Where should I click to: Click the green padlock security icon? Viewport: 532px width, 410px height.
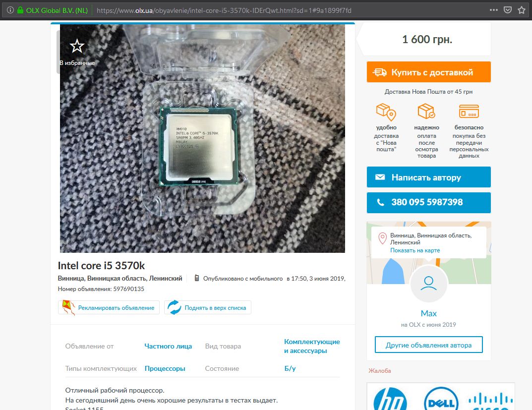(x=20, y=10)
